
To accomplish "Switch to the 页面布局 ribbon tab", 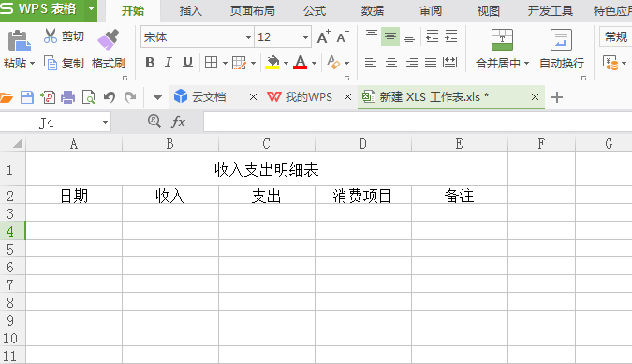I will tap(252, 11).
